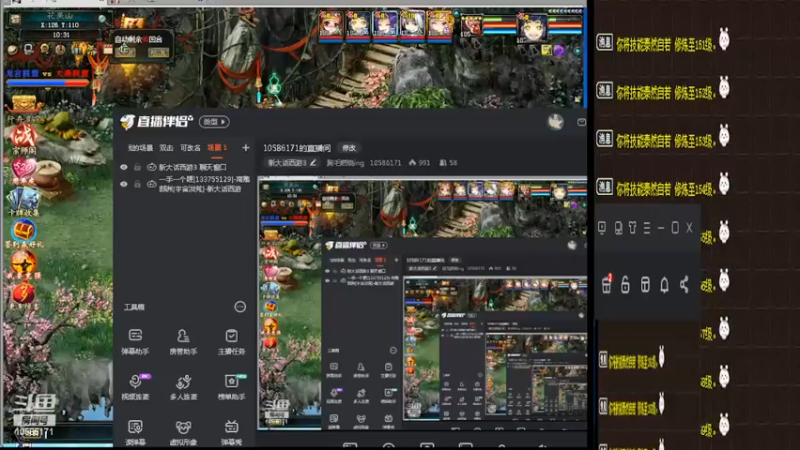Select the 一手一个嗯[133755129] source row
Image resolution: width=800 pixels, height=450 pixels.
(x=184, y=184)
